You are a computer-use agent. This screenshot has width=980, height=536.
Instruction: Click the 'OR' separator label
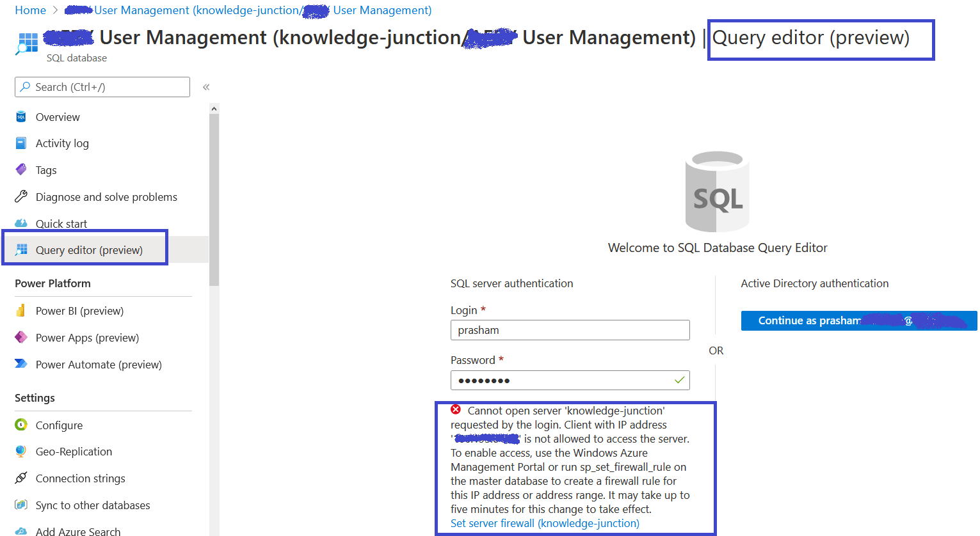pyautogui.click(x=716, y=351)
